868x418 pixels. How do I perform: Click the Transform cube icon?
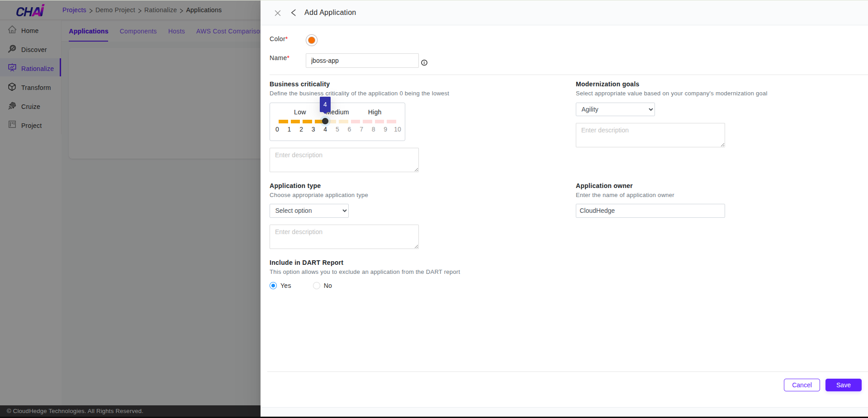click(12, 87)
